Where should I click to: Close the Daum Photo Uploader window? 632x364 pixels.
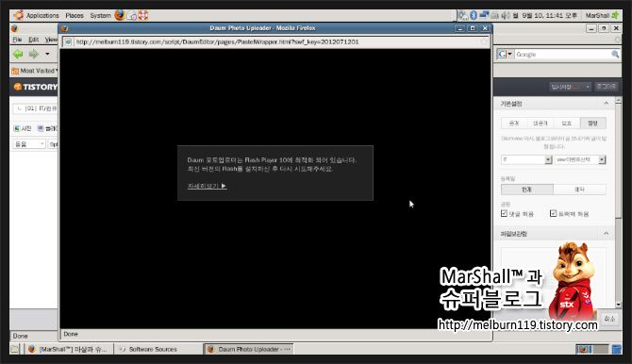(485, 28)
